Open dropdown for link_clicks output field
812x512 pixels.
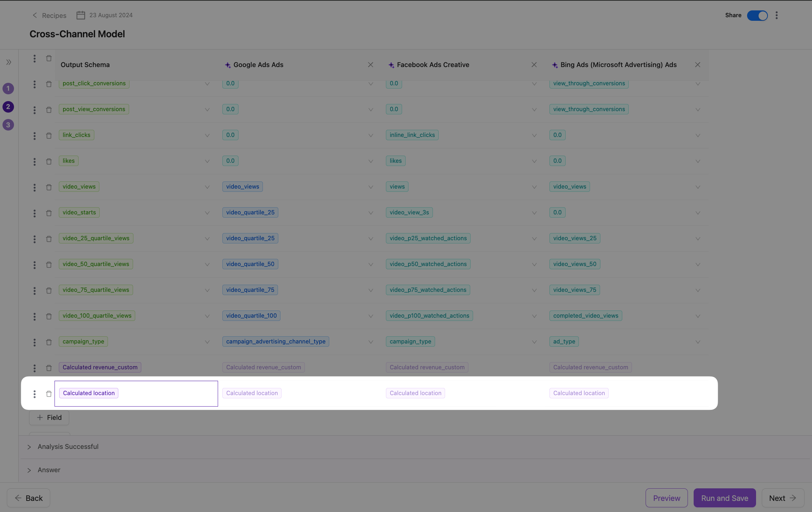coord(207,136)
